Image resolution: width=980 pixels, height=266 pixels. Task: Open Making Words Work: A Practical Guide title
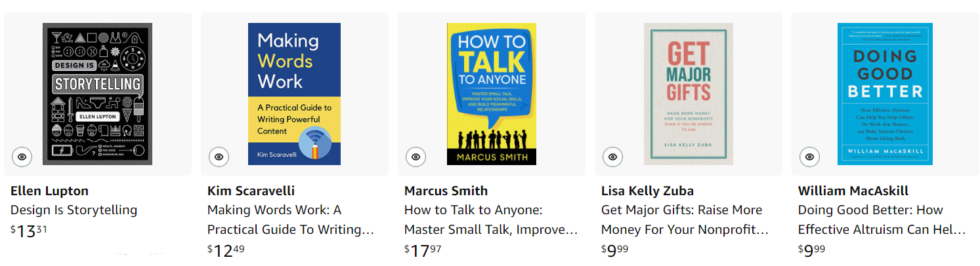(x=290, y=220)
